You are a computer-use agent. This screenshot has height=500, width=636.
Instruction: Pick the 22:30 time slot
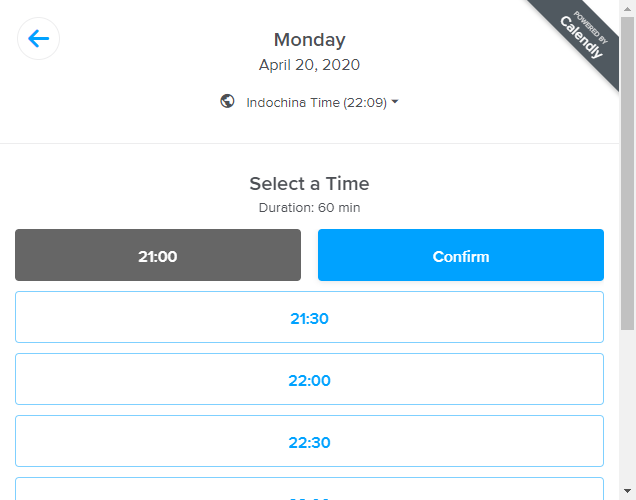(x=309, y=442)
